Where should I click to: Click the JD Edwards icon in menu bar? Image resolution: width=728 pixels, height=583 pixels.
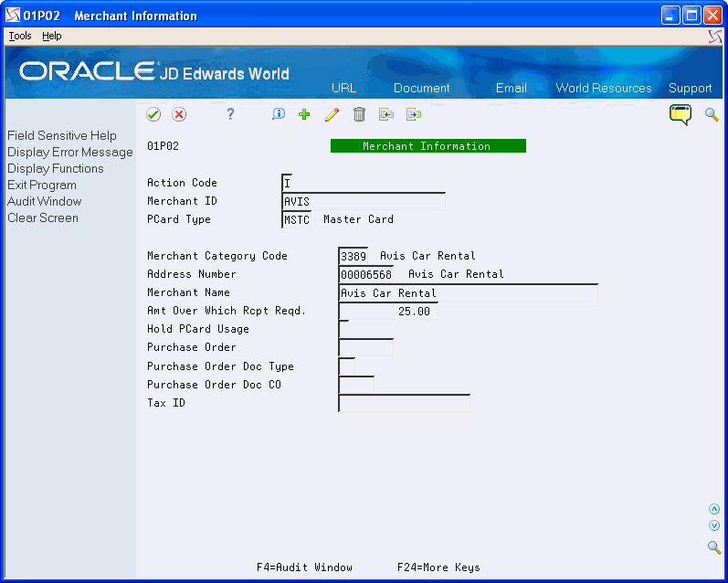[715, 37]
